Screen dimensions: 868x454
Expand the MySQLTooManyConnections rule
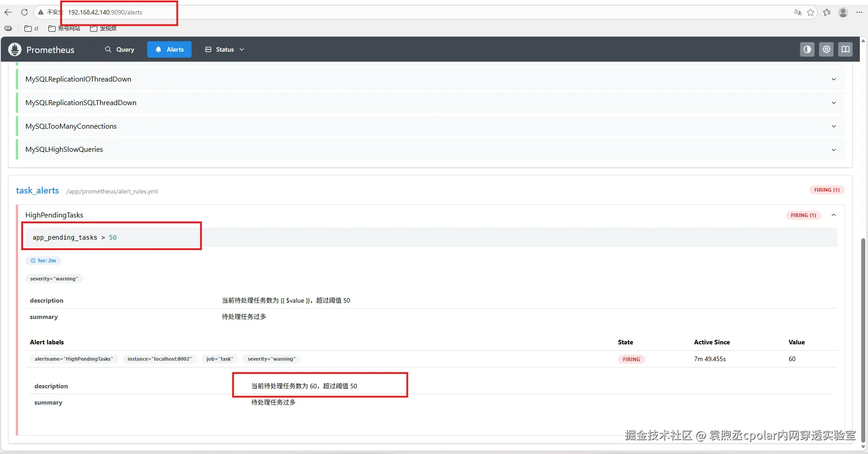(834, 126)
